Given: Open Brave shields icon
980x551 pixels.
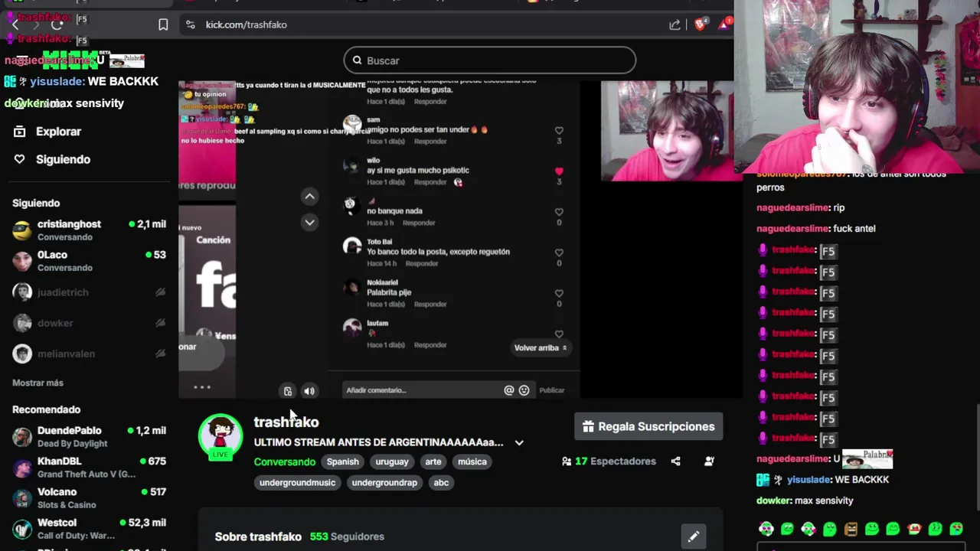Looking at the screenshot, I should pyautogui.click(x=700, y=24).
